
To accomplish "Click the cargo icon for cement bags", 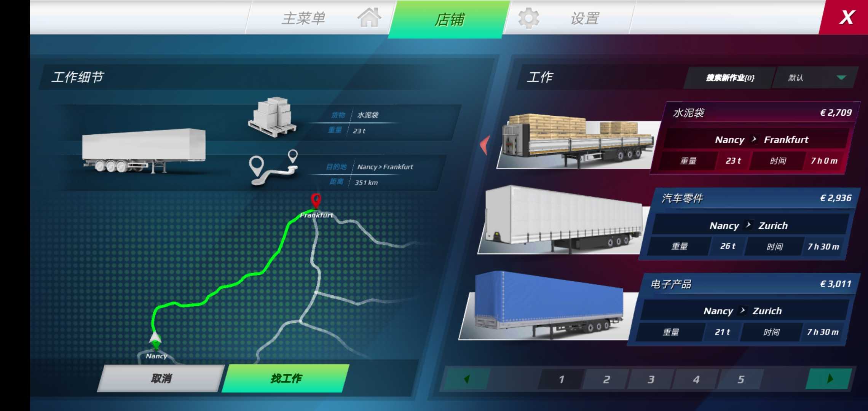I will (272, 119).
